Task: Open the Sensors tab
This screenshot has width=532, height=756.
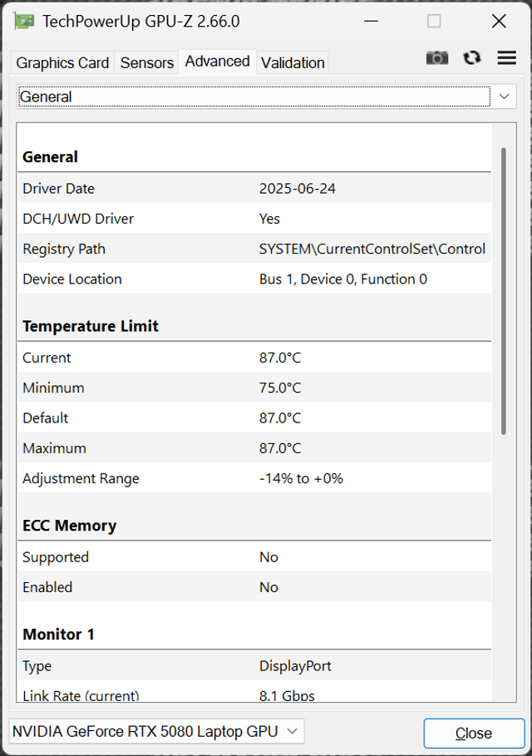Action: (147, 62)
